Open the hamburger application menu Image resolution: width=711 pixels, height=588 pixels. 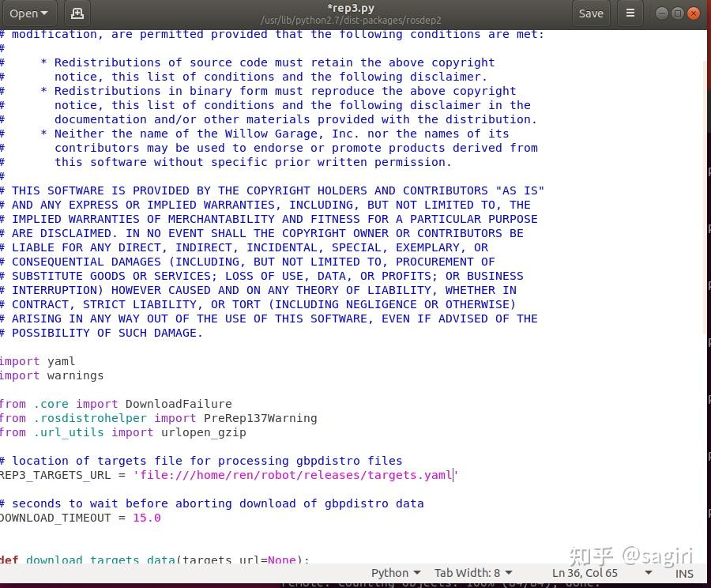pos(630,13)
